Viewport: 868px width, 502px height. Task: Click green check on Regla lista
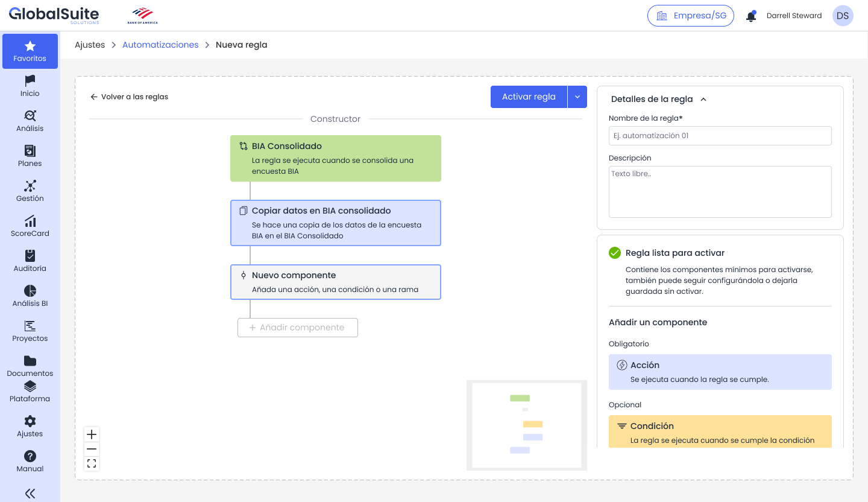615,253
